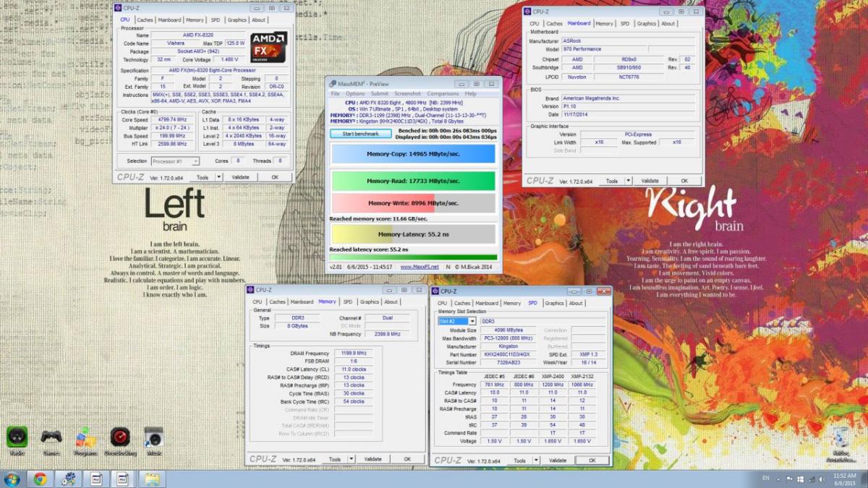868x488 pixels.
Task: Click the Memory-Copy result bar
Action: pyautogui.click(x=413, y=154)
